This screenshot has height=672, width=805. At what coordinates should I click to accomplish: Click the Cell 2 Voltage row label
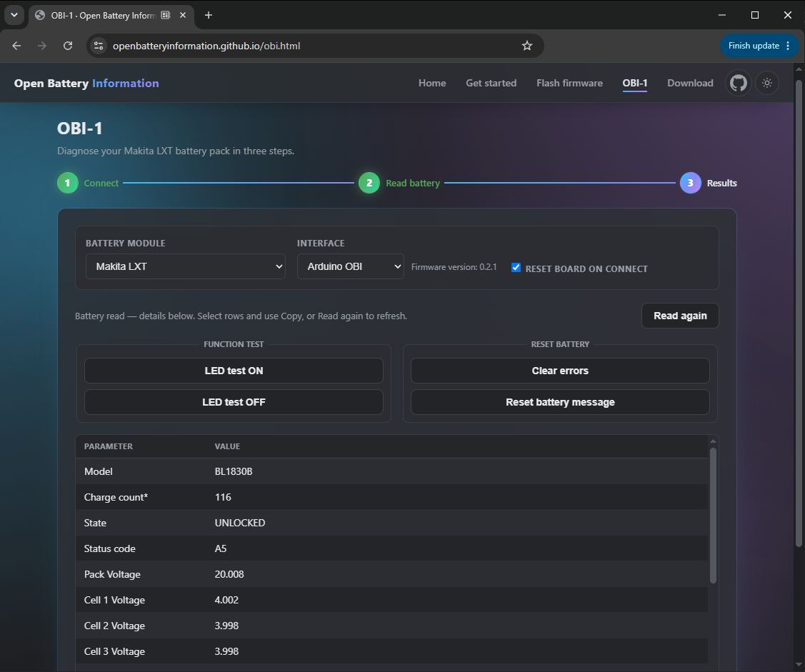114,626
